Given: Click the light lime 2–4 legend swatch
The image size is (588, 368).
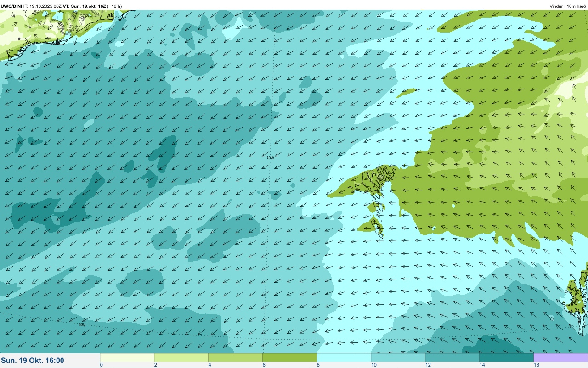Looking at the screenshot, I should point(181,357).
